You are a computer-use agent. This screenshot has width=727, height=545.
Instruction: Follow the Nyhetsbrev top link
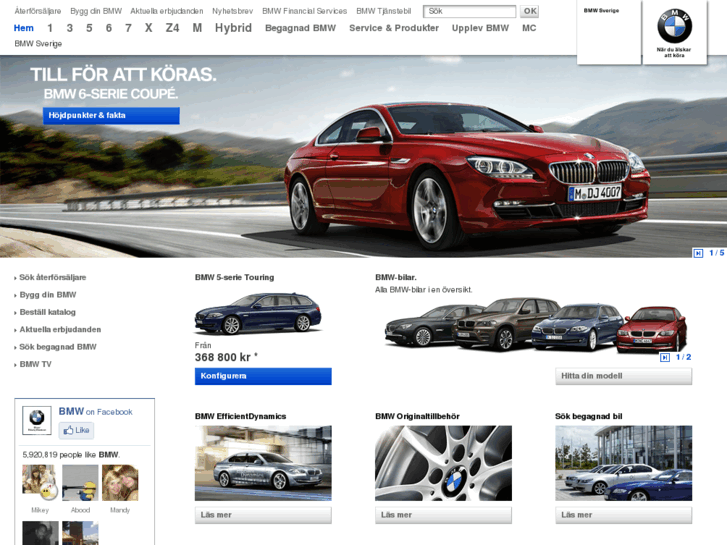tap(232, 11)
